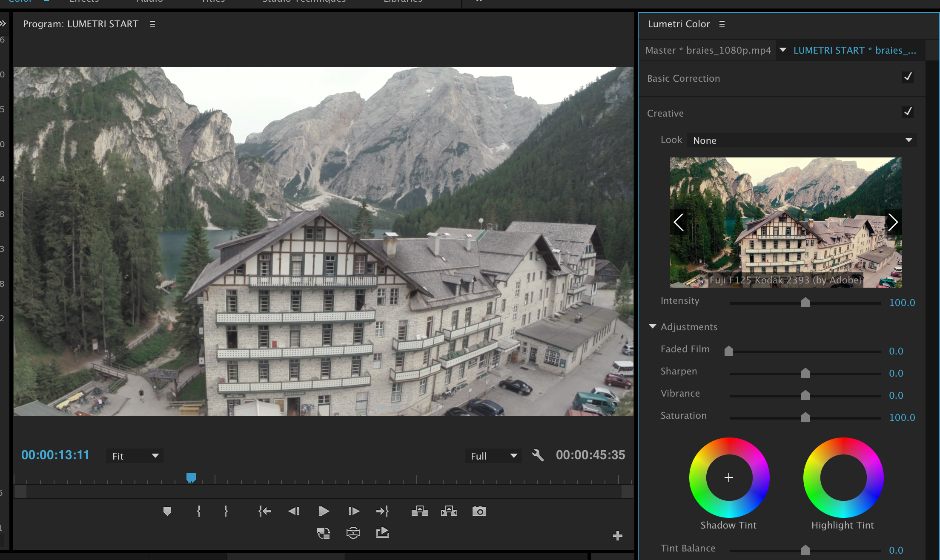Click the Sharpen value 0.0
940x560 pixels.
click(x=896, y=373)
